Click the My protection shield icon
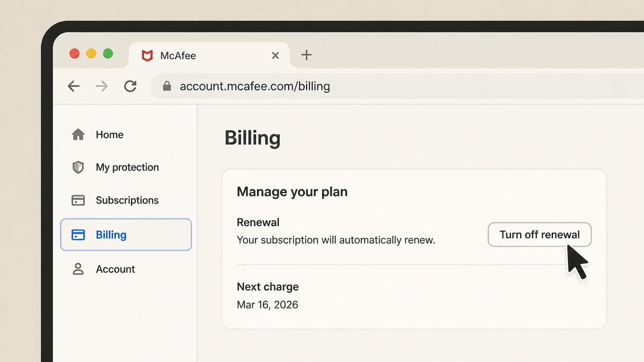The width and height of the screenshot is (644, 362). tap(78, 167)
